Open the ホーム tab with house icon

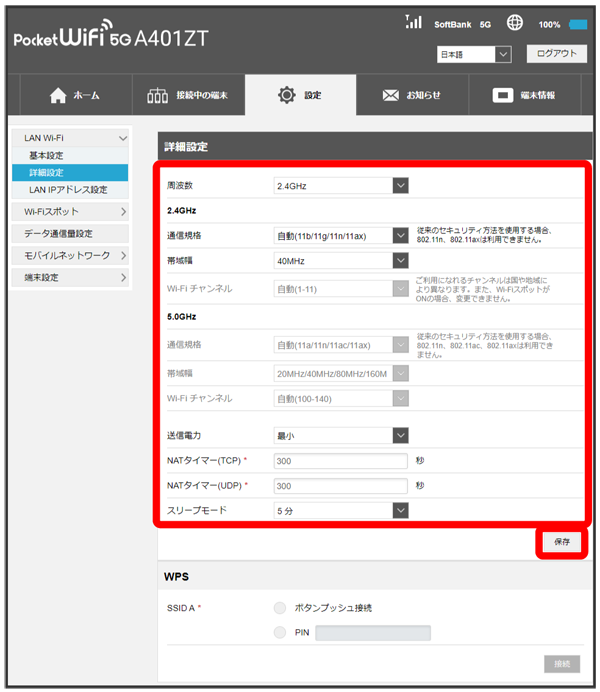point(75,95)
